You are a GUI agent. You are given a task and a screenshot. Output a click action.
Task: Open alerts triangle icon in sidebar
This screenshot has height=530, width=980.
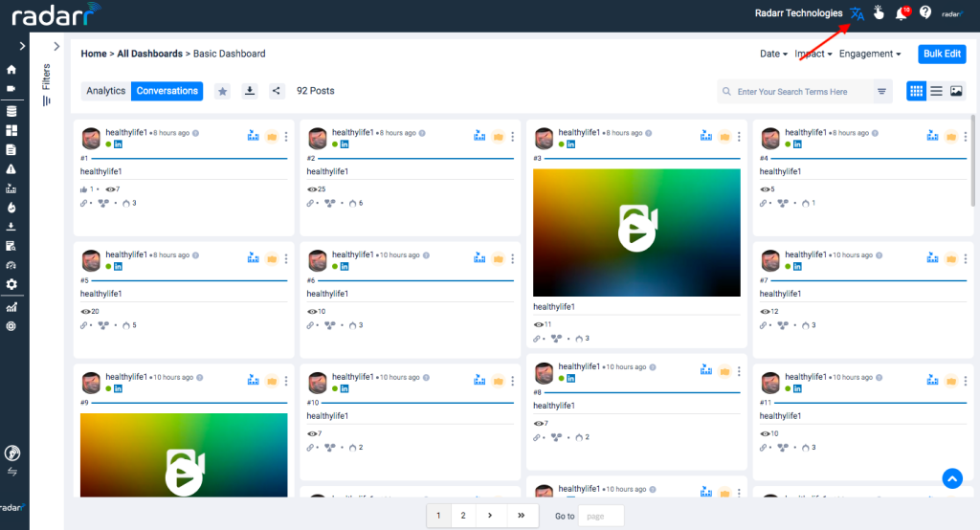coord(11,169)
